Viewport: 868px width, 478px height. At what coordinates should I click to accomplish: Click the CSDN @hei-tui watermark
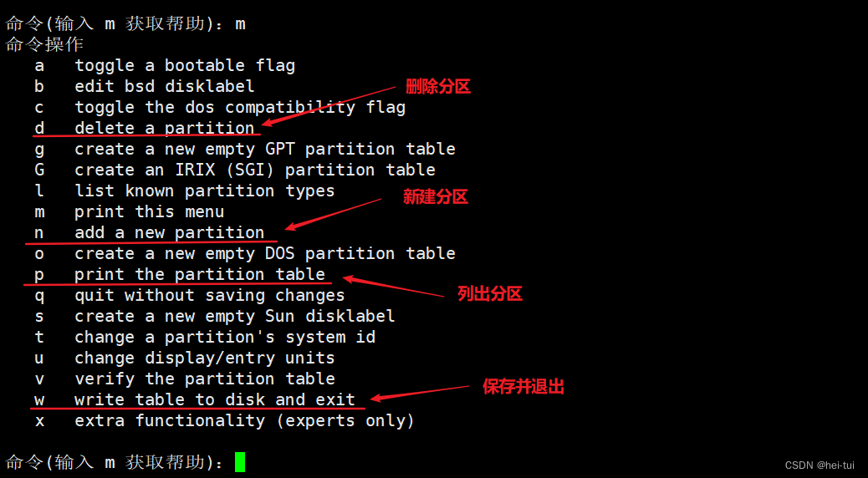tap(819, 465)
